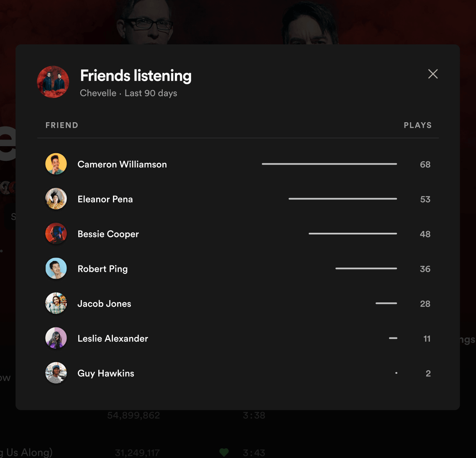Sort friends using the FRIEND column header
The height and width of the screenshot is (458, 476).
(x=61, y=125)
